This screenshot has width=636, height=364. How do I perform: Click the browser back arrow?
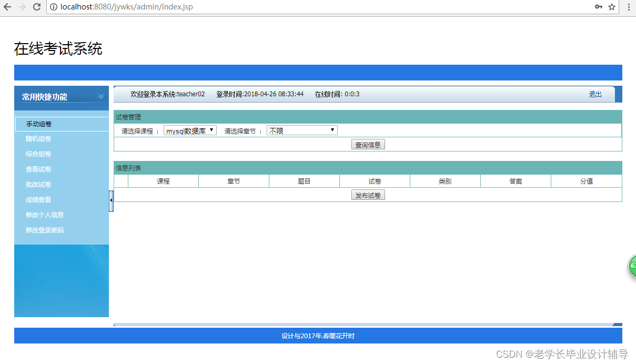8,7
